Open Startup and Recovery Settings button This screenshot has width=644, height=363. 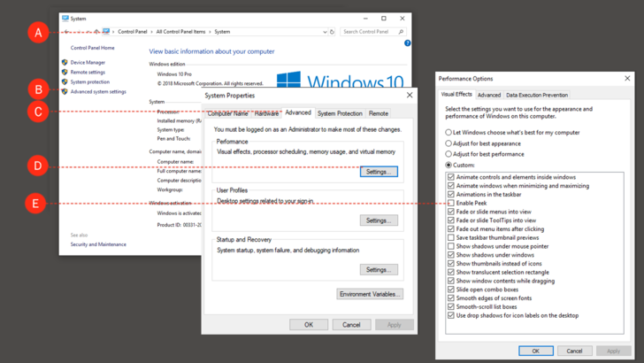pos(379,270)
